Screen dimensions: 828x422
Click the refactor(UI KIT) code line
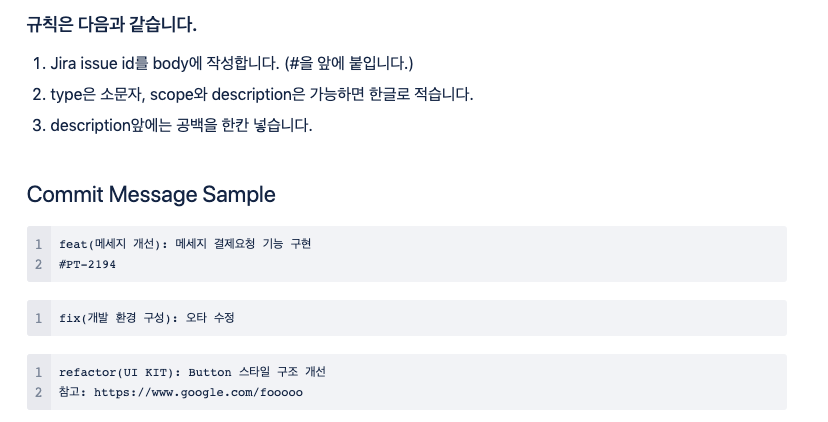point(192,372)
